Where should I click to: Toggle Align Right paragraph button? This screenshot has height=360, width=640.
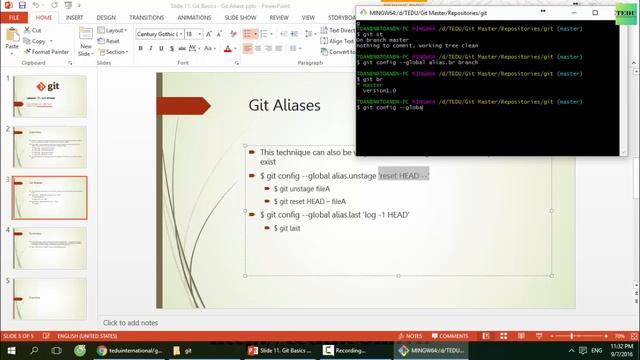tap(269, 49)
